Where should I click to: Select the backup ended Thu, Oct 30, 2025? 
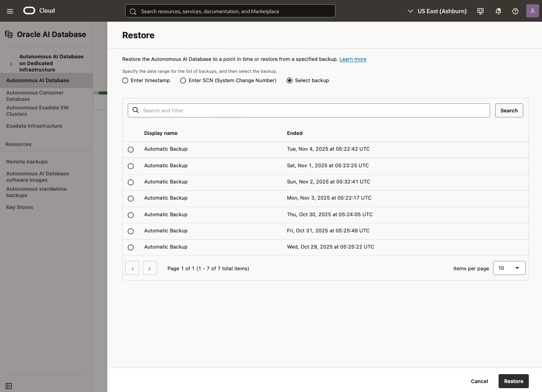pyautogui.click(x=131, y=215)
